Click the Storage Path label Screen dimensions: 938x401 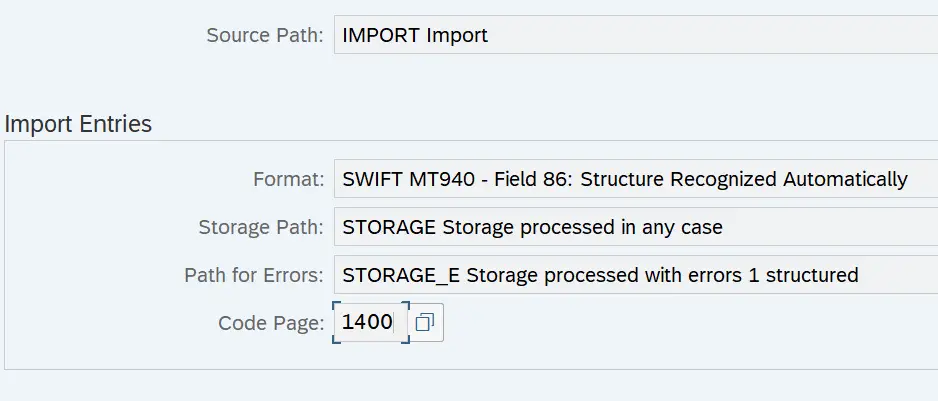(x=261, y=227)
